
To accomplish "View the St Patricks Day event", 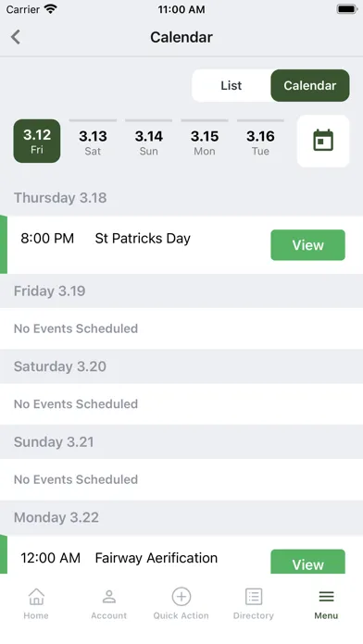I will [308, 245].
